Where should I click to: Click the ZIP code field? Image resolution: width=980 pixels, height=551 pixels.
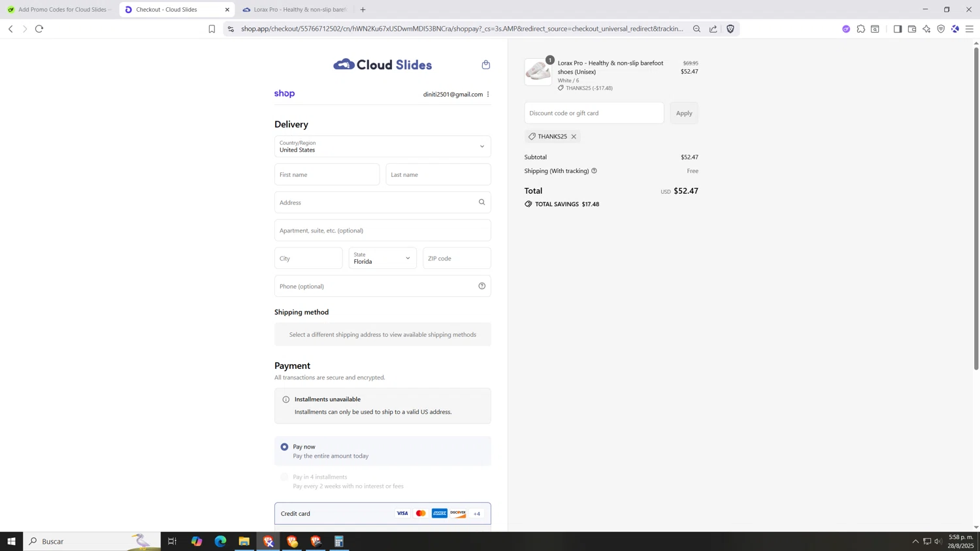pos(457,258)
